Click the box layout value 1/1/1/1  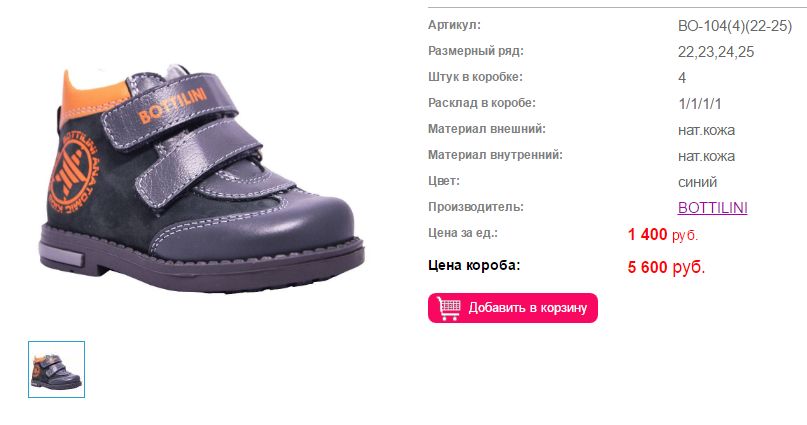[699, 103]
